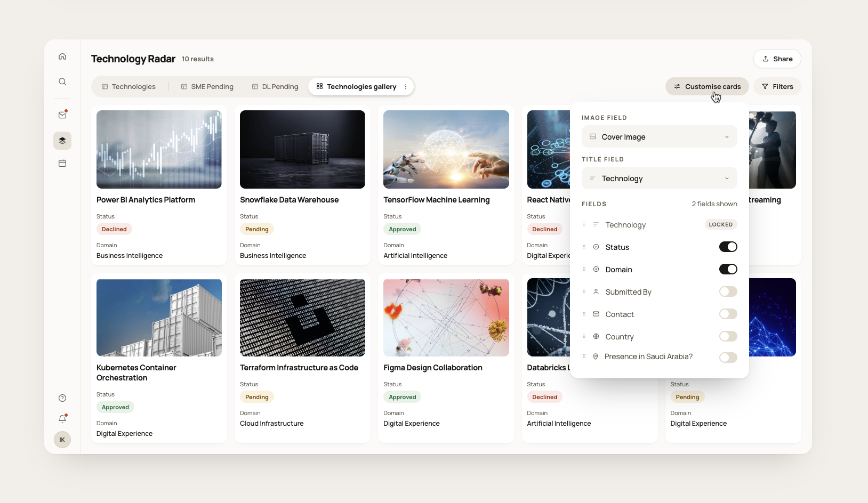868x503 pixels.
Task: Open the Power BI Analytics Platform title
Action: point(146,200)
